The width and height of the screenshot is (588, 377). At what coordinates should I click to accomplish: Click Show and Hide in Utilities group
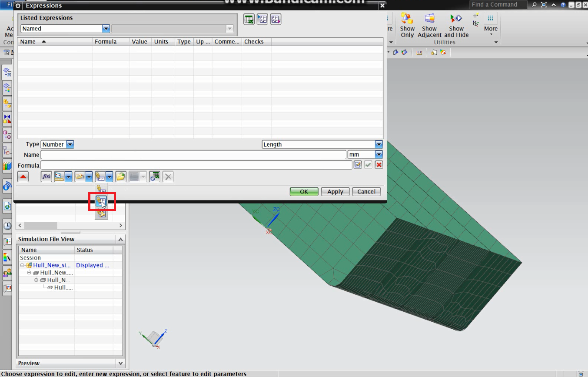(456, 25)
